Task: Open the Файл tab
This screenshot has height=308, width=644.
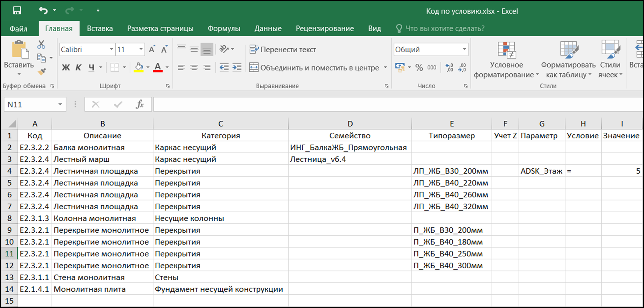Action: tap(18, 29)
